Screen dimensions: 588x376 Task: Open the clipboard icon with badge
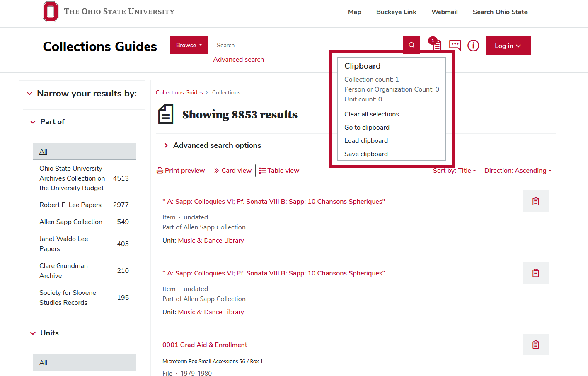pos(436,44)
